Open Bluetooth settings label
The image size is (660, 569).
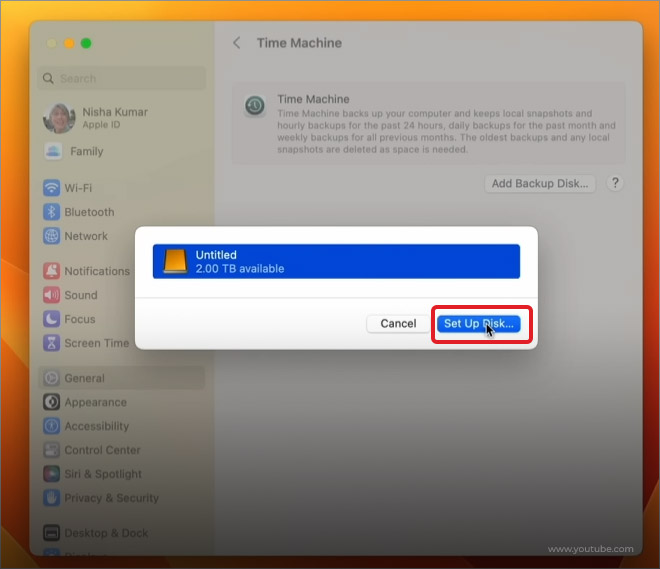tap(89, 212)
